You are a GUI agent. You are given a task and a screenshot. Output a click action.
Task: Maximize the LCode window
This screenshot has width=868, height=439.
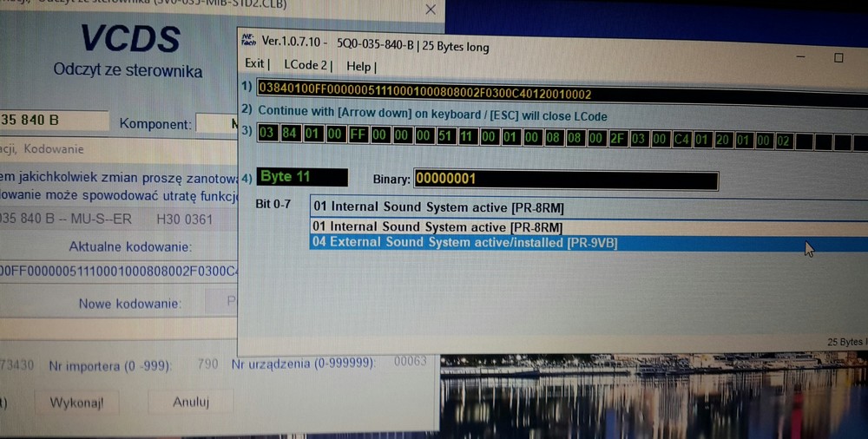click(838, 58)
